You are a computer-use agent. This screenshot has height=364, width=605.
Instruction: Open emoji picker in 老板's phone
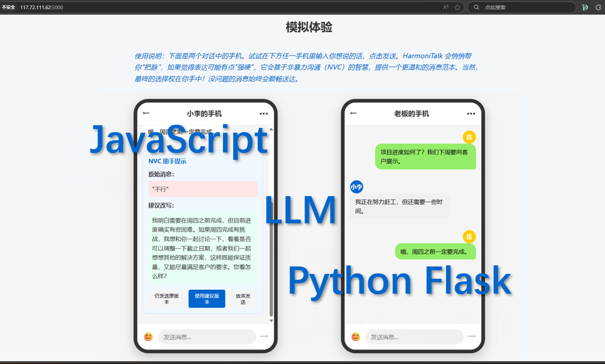click(356, 337)
